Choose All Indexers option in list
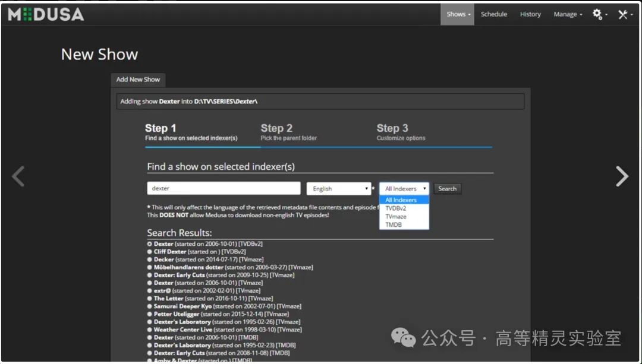 (404, 200)
